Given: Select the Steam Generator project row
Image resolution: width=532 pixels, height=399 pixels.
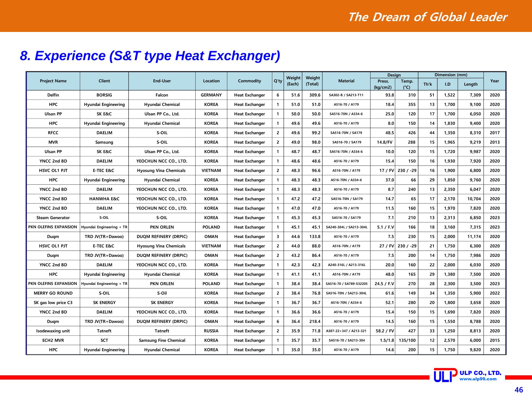Looking at the screenshot, I should [x=266, y=218].
